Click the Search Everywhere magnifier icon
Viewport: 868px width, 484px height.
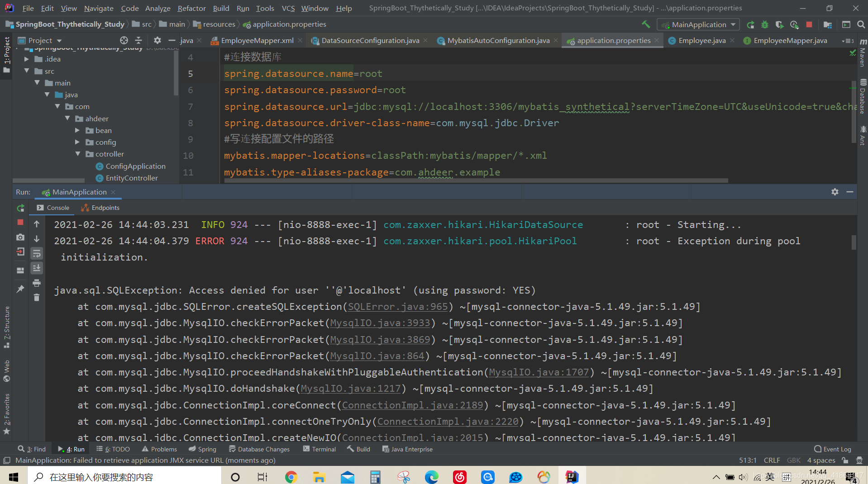(861, 24)
